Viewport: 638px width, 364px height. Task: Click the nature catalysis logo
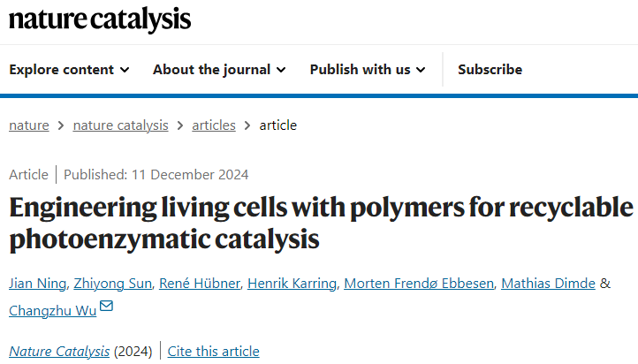pos(100,19)
